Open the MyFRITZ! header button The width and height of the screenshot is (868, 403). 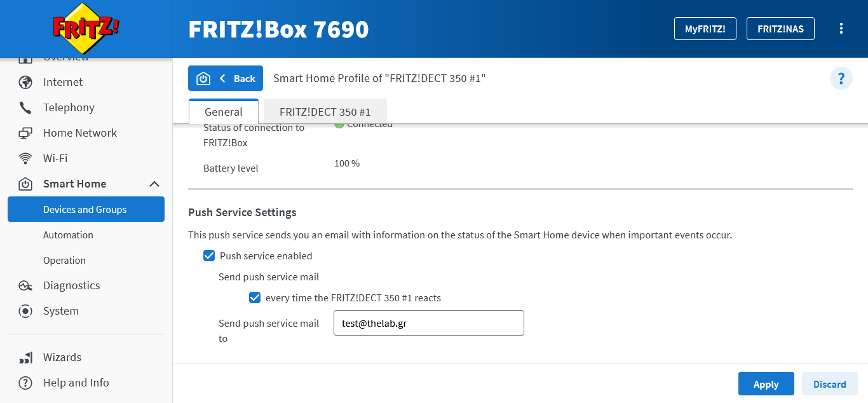[x=705, y=29]
